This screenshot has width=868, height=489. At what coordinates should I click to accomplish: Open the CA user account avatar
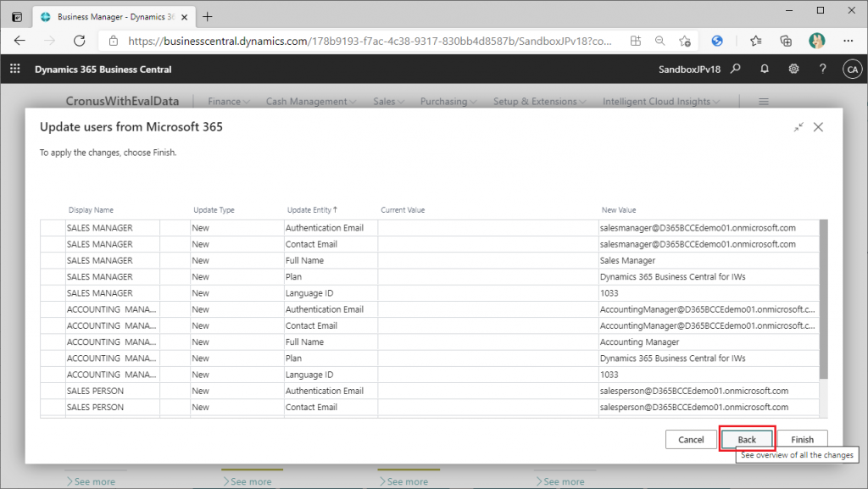click(853, 69)
